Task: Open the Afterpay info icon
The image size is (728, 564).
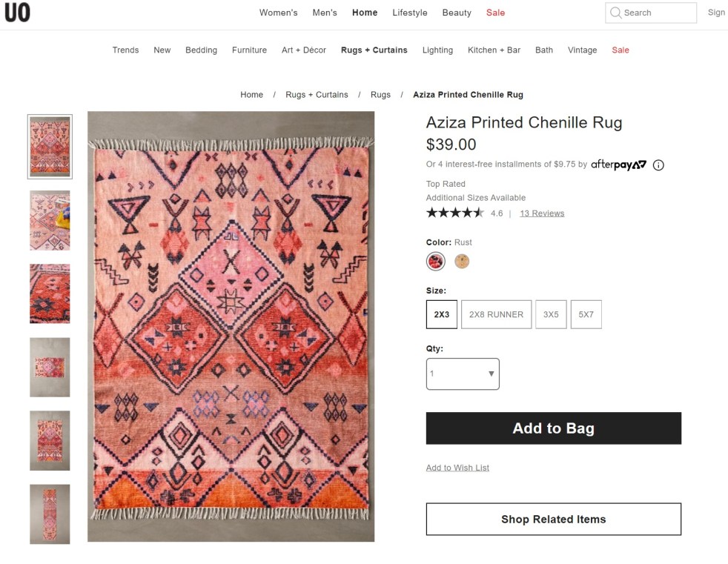Action: [658, 165]
